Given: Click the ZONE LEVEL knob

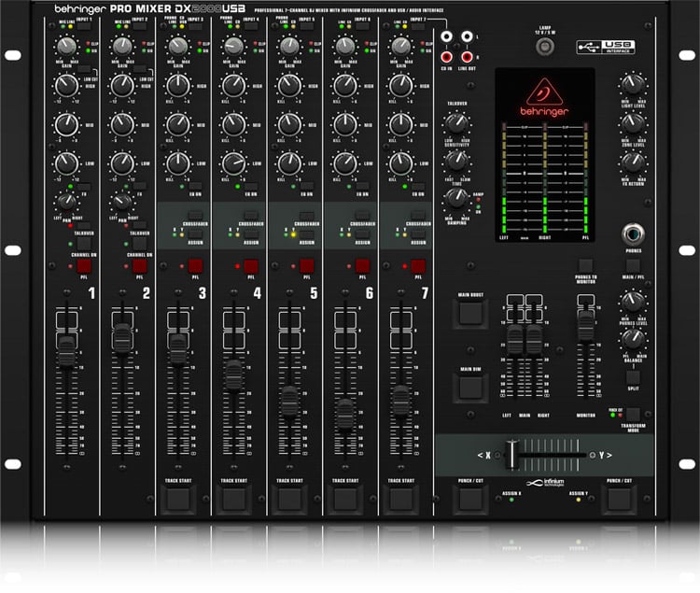Looking at the screenshot, I should point(633,123).
